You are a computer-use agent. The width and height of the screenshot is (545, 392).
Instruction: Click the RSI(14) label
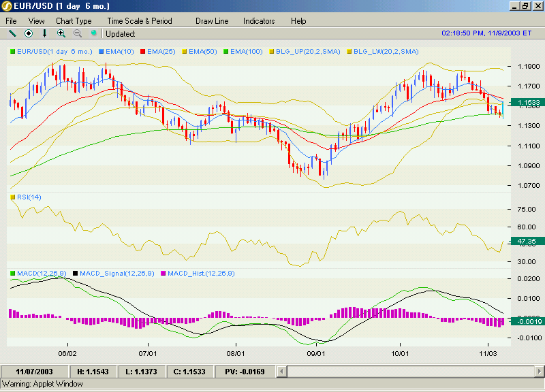pos(29,197)
